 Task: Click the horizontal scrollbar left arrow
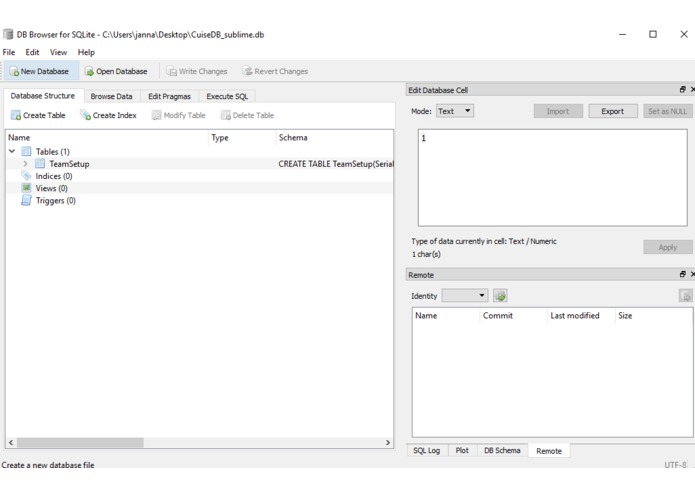[x=11, y=443]
